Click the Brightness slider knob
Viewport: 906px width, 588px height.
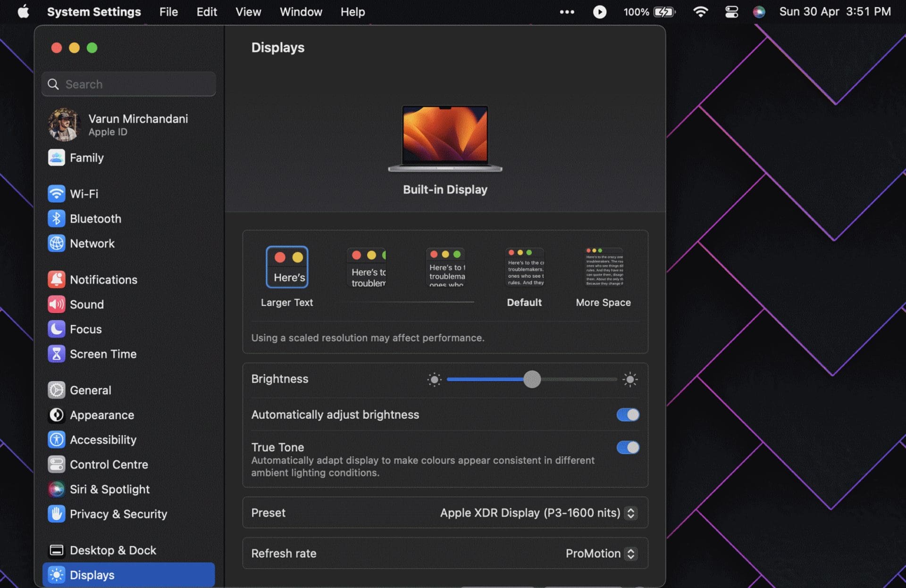point(532,379)
